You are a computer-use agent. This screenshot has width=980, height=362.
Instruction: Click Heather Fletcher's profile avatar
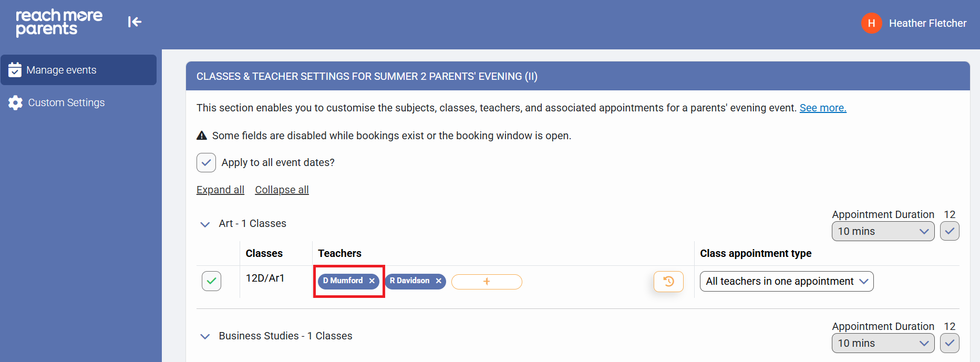pos(871,23)
